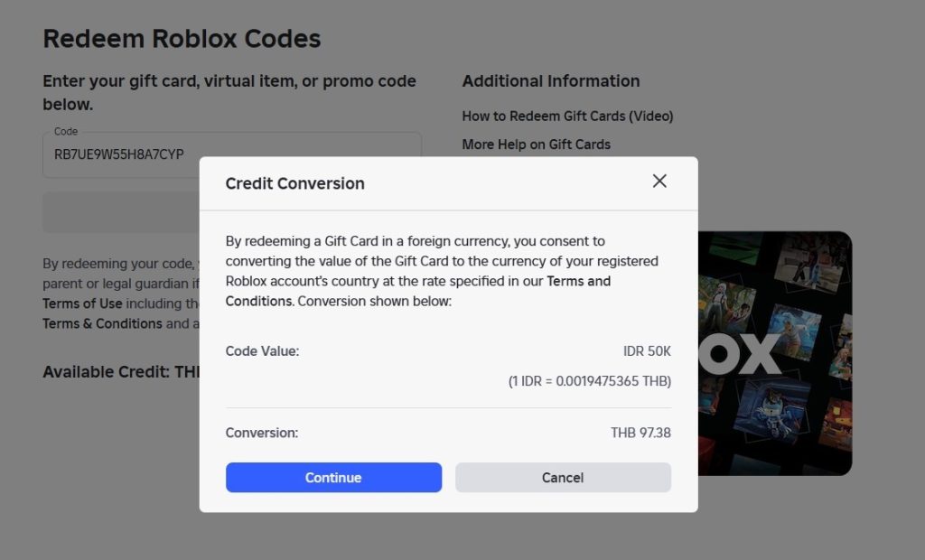Screen dimensions: 925x560
Task: Click the greyed-out button below Code field
Action: pyautogui.click(x=120, y=212)
